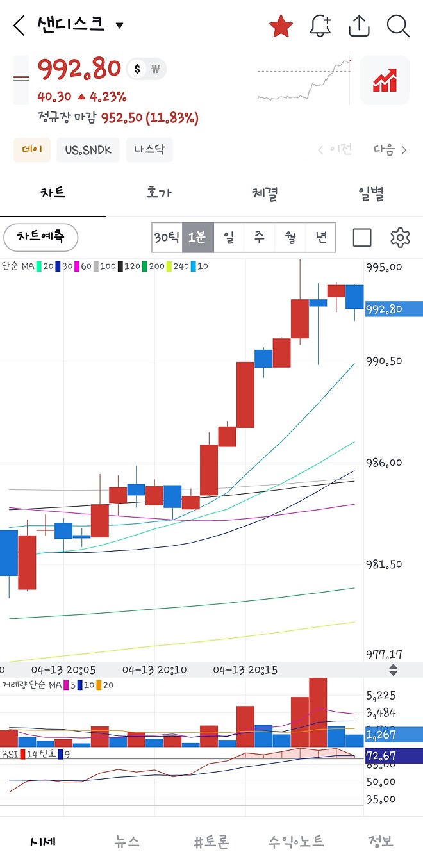Click the MA 60 magenta color swatch
This screenshot has width=423, height=868.
[x=77, y=266]
